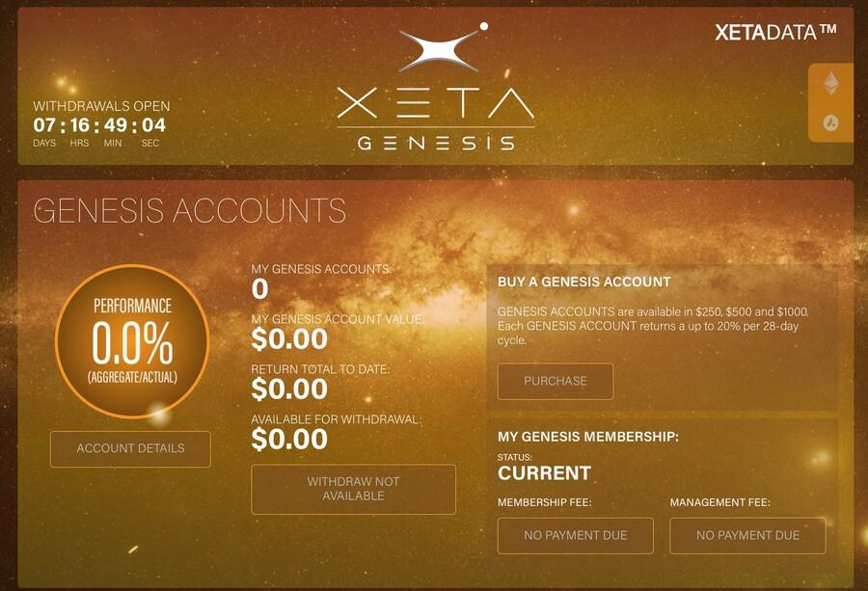Click the Return Total To Date amount
The image size is (868, 591).
click(289, 390)
